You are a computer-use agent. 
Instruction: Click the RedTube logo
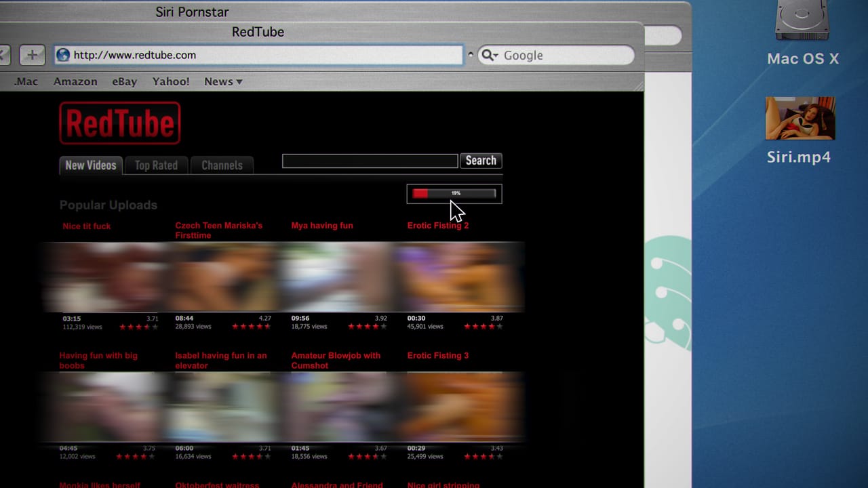pyautogui.click(x=120, y=123)
